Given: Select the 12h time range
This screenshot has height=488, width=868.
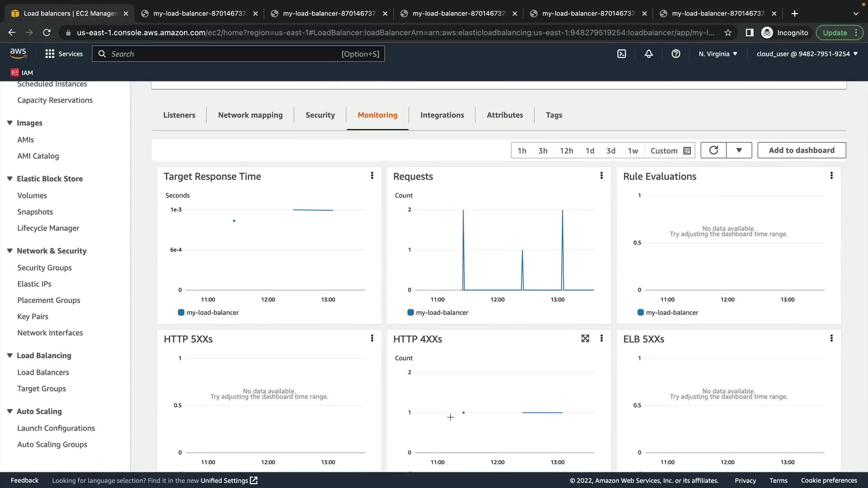Looking at the screenshot, I should click(x=566, y=151).
